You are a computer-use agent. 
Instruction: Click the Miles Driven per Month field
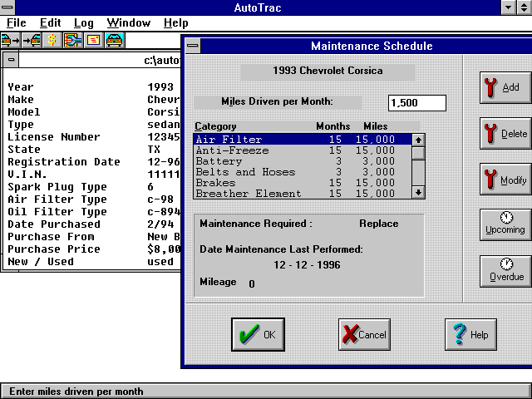pyautogui.click(x=417, y=103)
